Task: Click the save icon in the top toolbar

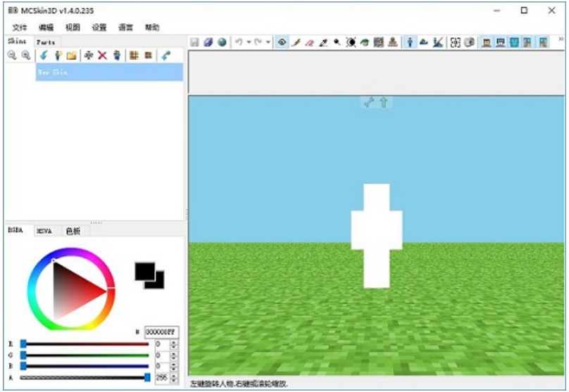Action: coord(195,42)
